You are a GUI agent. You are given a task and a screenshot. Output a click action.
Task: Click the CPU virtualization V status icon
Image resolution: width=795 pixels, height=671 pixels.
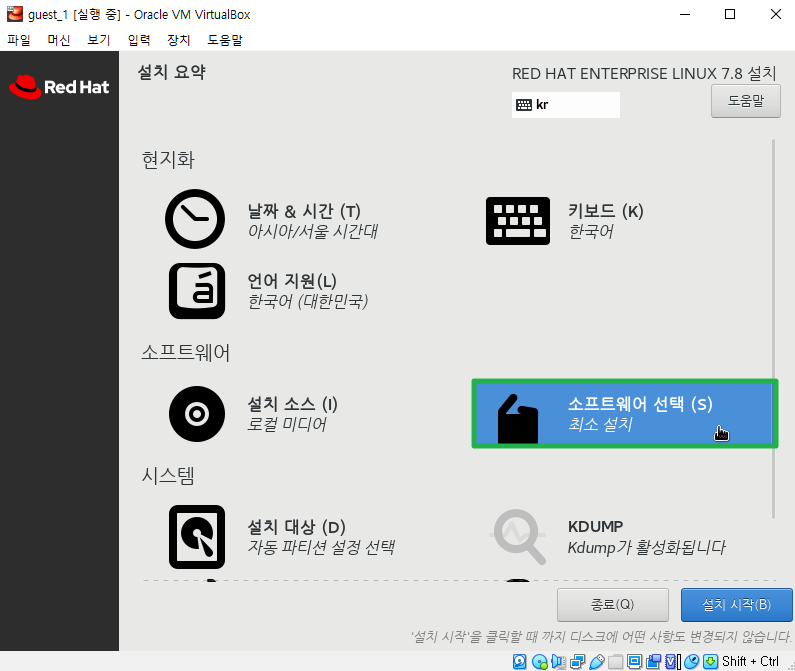(673, 661)
